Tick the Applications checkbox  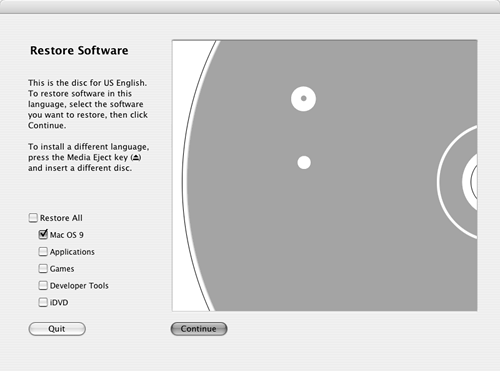point(43,252)
